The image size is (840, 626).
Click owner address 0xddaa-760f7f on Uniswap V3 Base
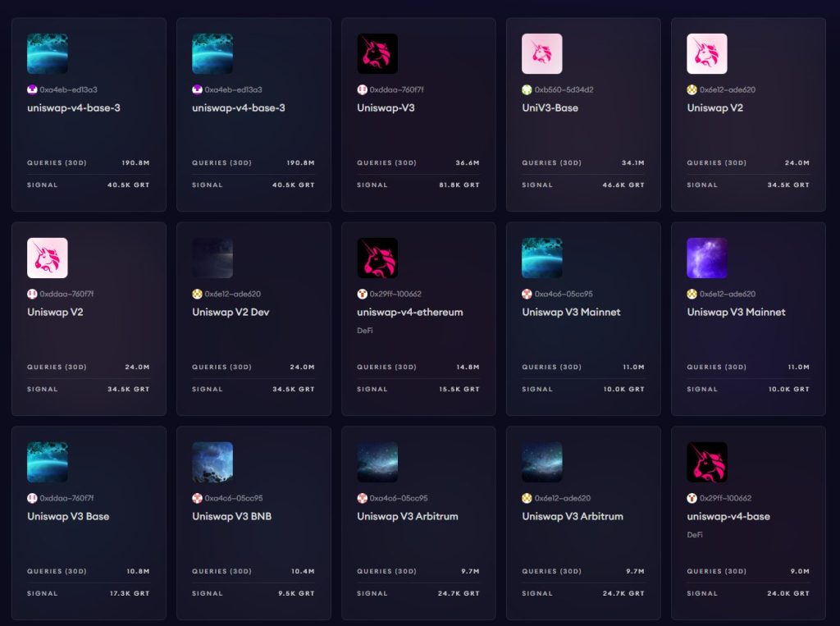[72, 498]
